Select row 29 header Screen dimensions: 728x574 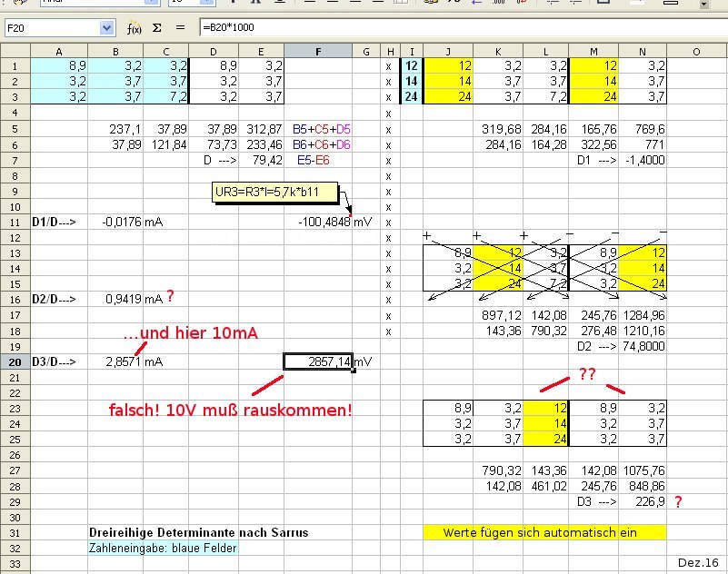click(15, 502)
